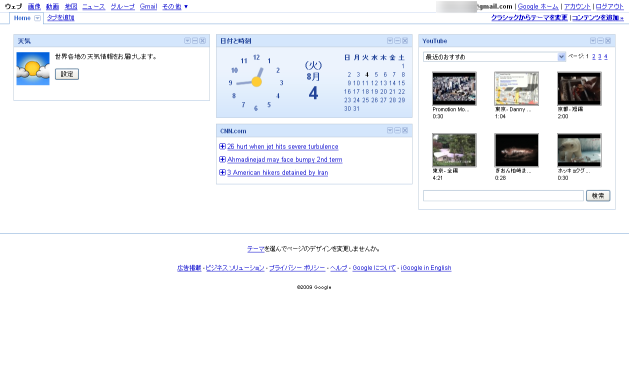The height and width of the screenshot is (375, 629).
Task: Click the テーマ link in the footer message
Action: [256, 249]
